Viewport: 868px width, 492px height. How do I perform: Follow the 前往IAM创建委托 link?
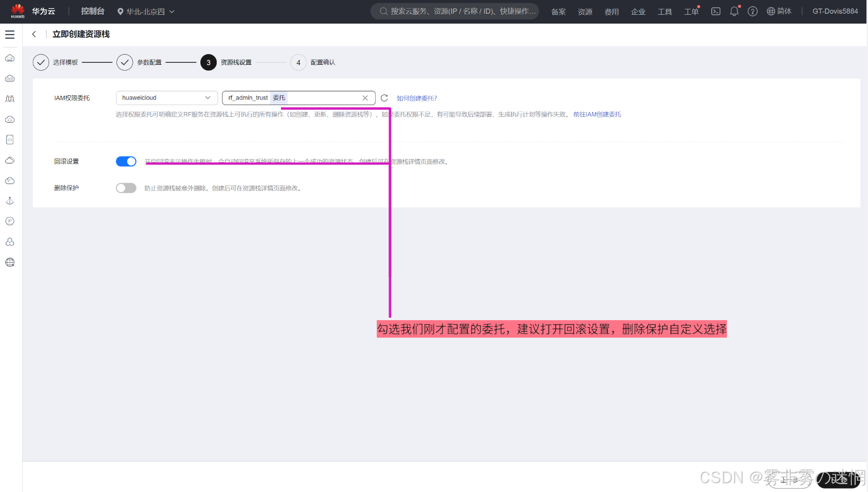point(597,114)
